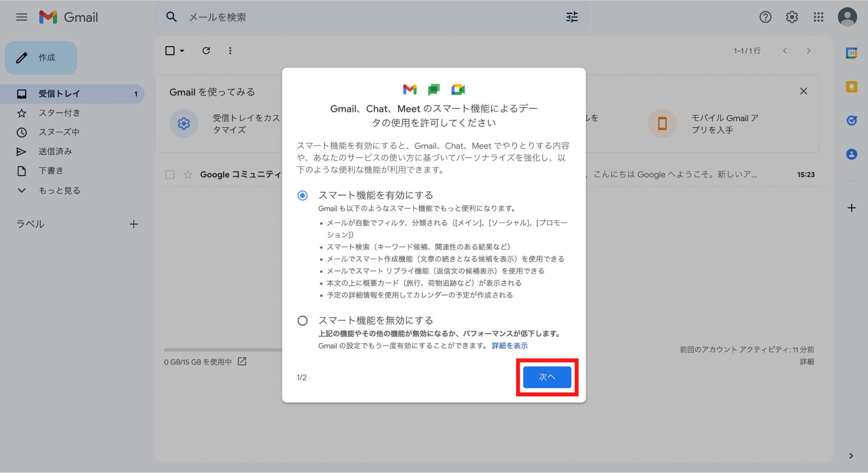The height and width of the screenshot is (473, 868).
Task: Open the Google apps grid
Action: tap(819, 17)
